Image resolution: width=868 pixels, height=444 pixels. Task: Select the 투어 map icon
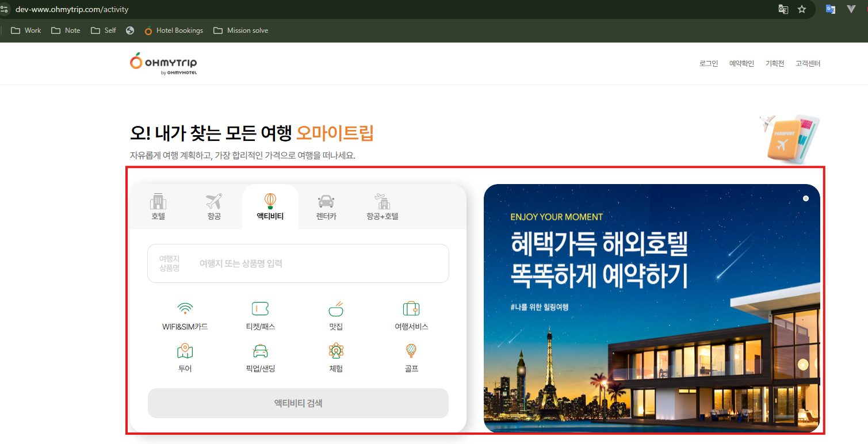[185, 351]
